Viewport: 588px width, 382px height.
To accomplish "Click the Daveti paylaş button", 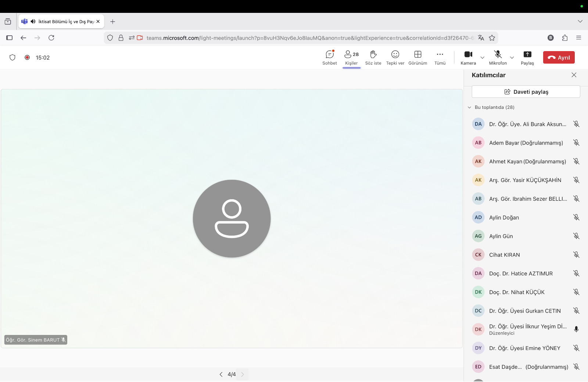I will 526,92.
